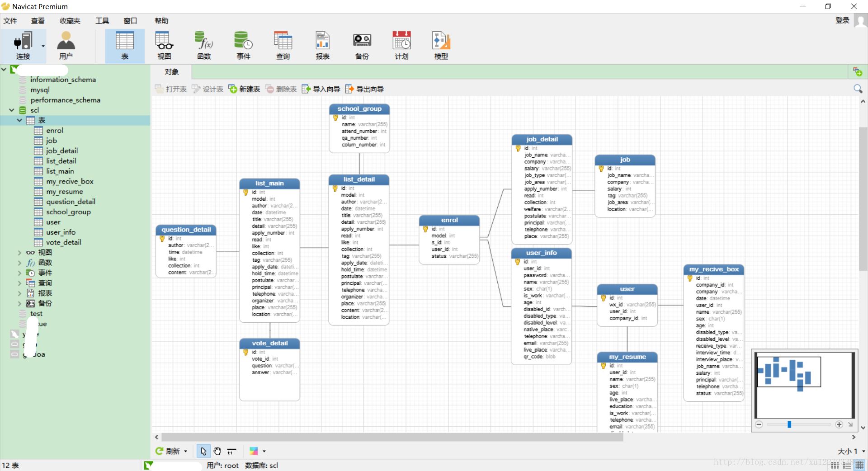Screen dimensions: 868x471
Task: Click the 用户 (User) toolbar icon
Action: point(66,45)
